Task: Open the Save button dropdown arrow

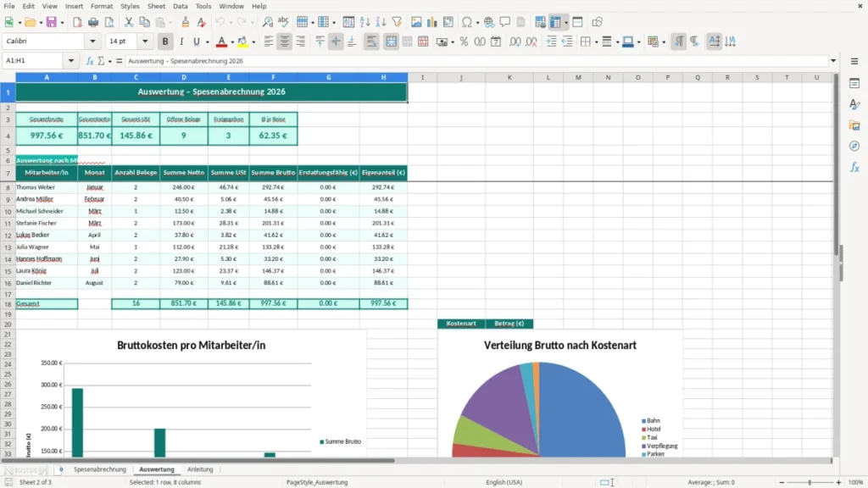Action: pos(62,23)
